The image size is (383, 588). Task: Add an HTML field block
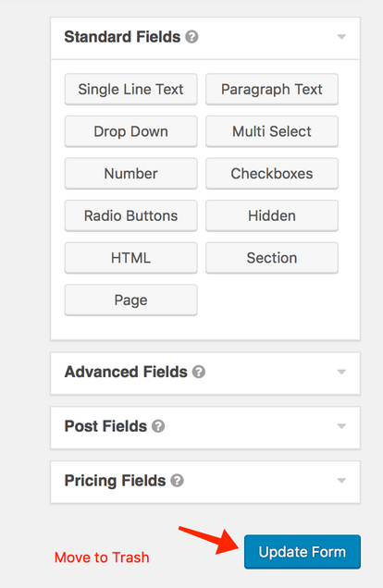click(131, 258)
